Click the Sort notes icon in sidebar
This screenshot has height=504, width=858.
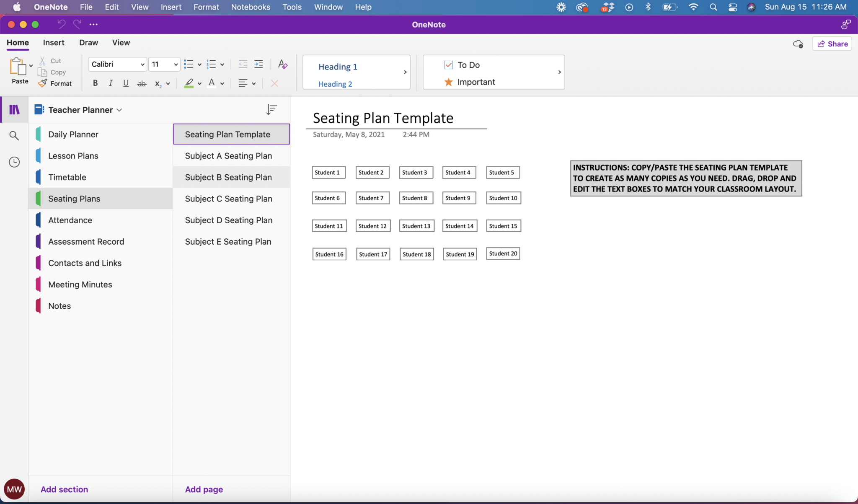point(272,110)
